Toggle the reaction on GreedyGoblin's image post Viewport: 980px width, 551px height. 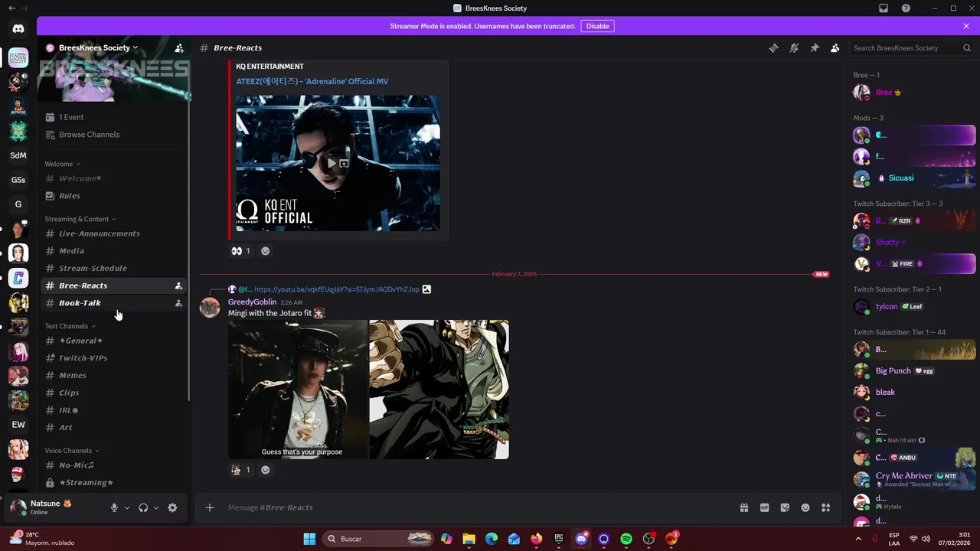point(240,470)
